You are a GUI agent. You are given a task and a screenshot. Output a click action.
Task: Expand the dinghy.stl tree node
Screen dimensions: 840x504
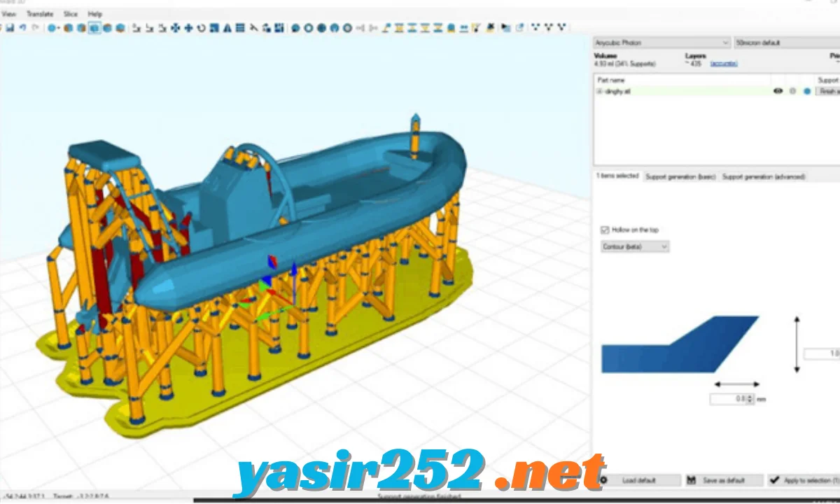[599, 91]
